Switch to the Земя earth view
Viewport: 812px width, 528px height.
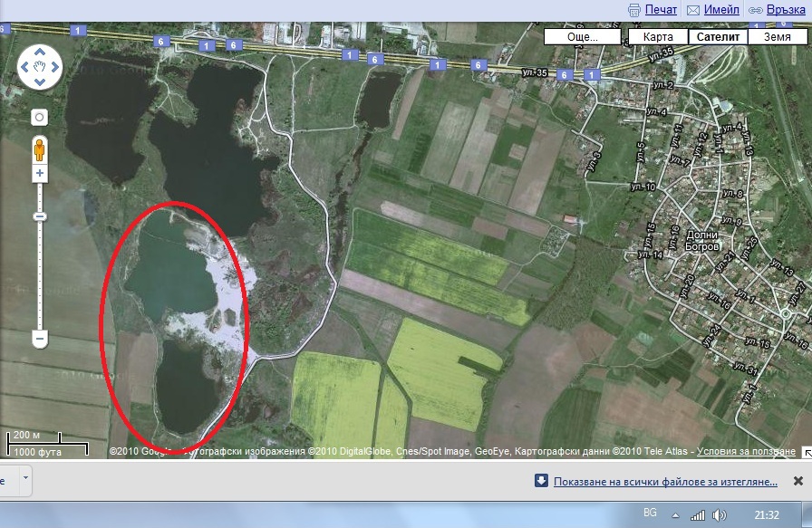tap(777, 37)
